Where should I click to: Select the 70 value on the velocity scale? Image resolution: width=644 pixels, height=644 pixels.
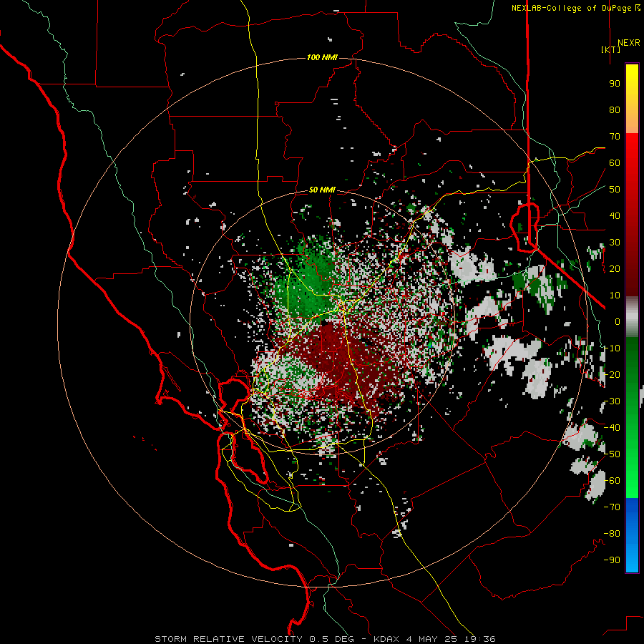click(x=615, y=137)
